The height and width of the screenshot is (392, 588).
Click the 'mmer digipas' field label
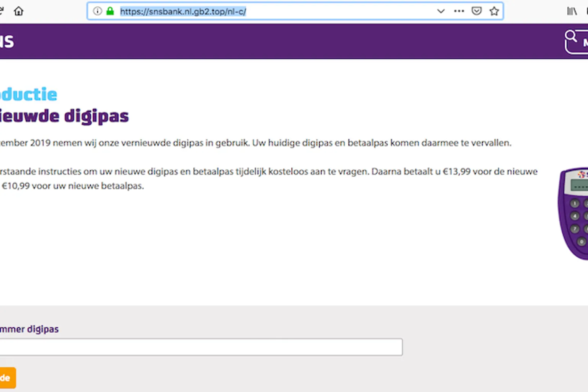coord(29,329)
